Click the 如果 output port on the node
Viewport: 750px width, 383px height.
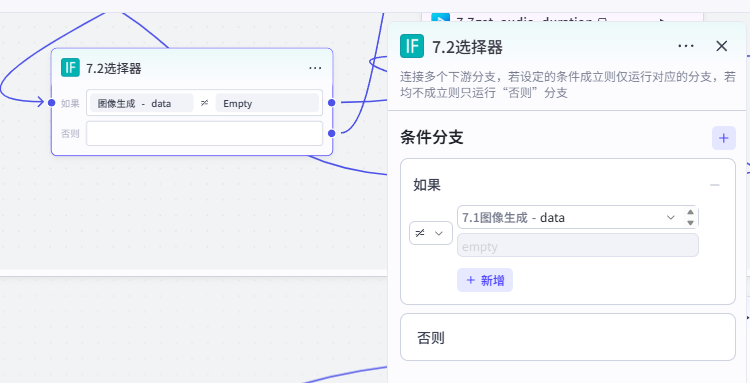pyautogui.click(x=331, y=103)
